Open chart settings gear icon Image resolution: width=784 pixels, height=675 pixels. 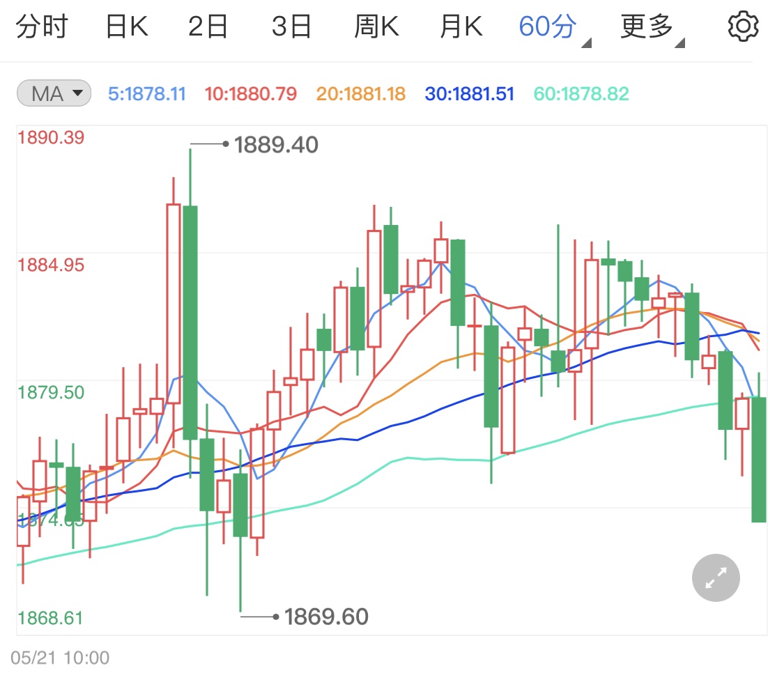tap(743, 26)
